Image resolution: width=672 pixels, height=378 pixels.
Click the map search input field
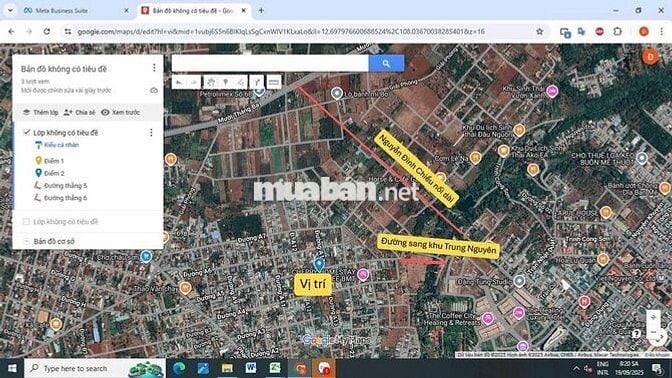pos(270,63)
